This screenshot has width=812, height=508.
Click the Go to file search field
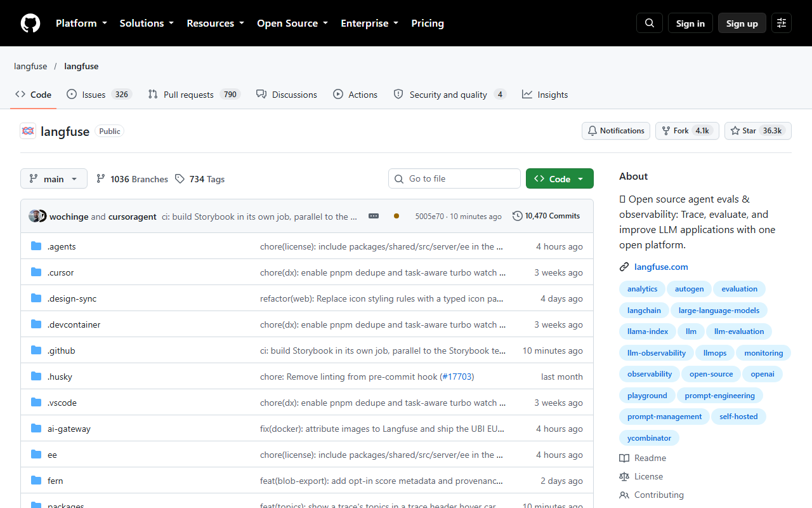[x=454, y=178]
